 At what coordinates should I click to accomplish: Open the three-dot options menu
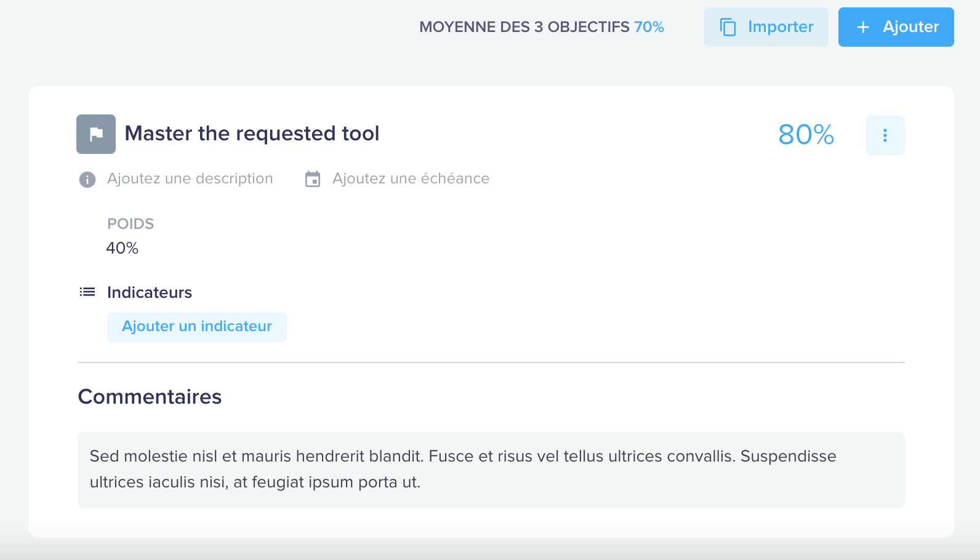[x=885, y=135]
